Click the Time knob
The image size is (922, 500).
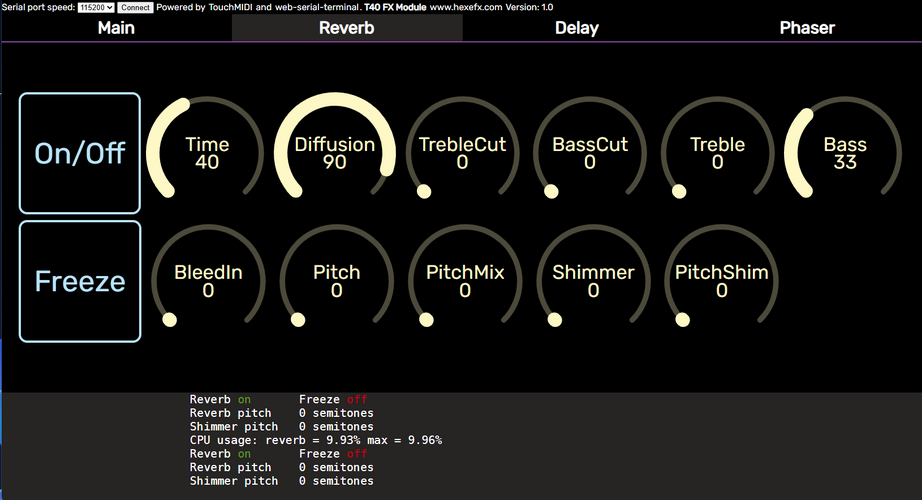[x=207, y=153]
